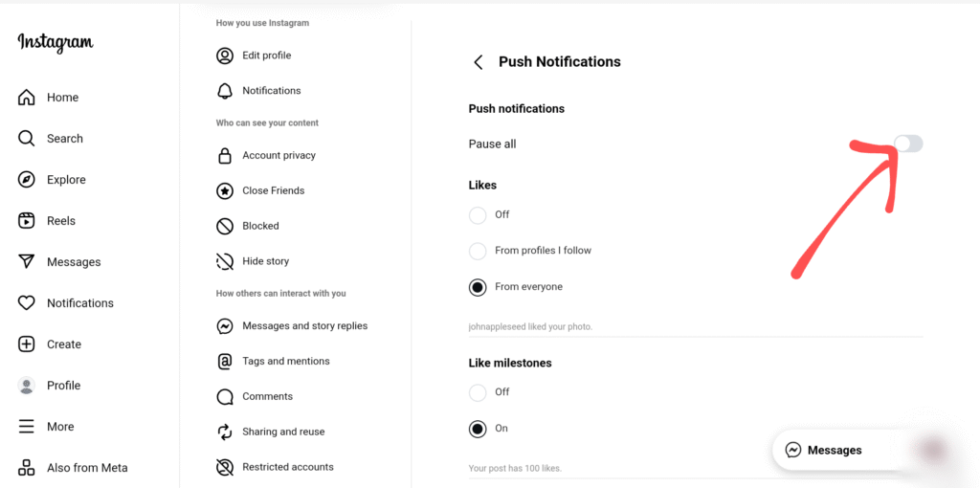This screenshot has height=488, width=980.
Task: Select Off for Like milestones
Action: click(x=478, y=392)
